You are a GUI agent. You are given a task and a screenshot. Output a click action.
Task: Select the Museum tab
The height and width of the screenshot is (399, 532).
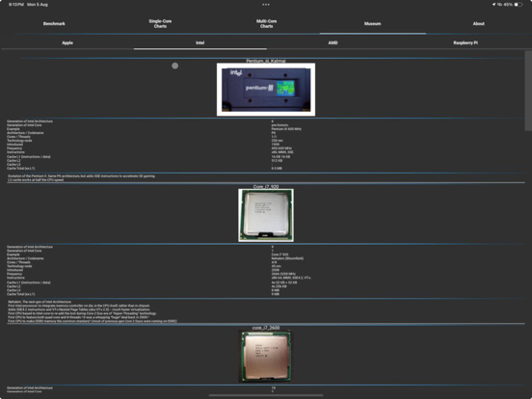[x=373, y=24]
